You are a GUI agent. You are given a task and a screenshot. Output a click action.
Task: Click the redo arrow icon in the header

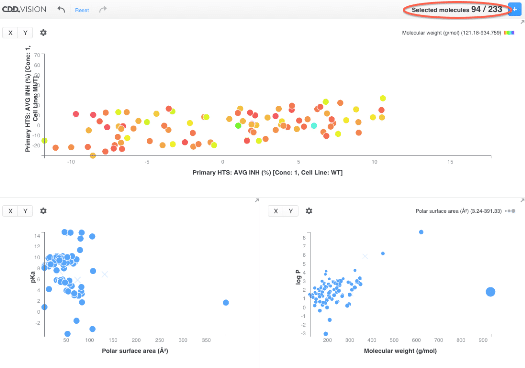point(103,9)
